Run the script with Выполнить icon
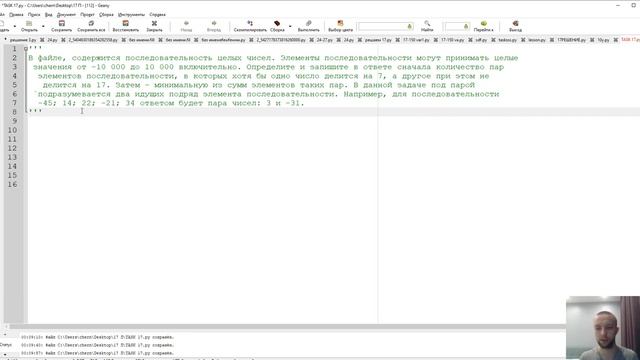Screen dimensions: 640x360 [x=309, y=24]
